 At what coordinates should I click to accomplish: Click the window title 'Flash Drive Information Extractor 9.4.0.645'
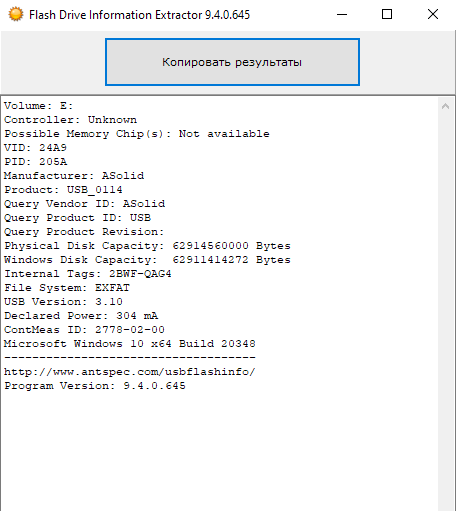click(x=139, y=15)
